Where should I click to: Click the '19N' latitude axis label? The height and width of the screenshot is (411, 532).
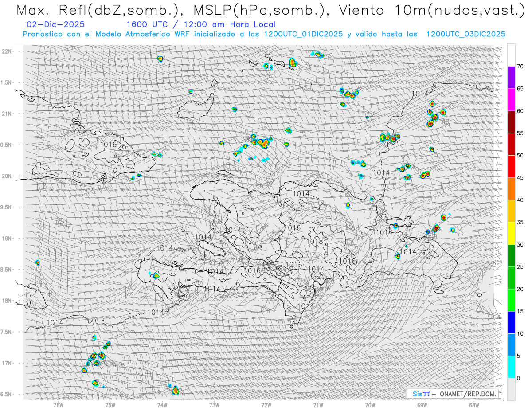click(7, 239)
